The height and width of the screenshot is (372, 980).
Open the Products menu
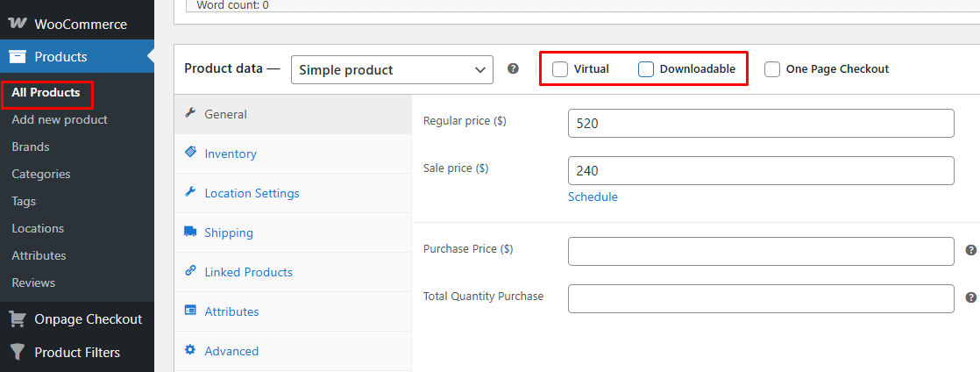tap(77, 57)
